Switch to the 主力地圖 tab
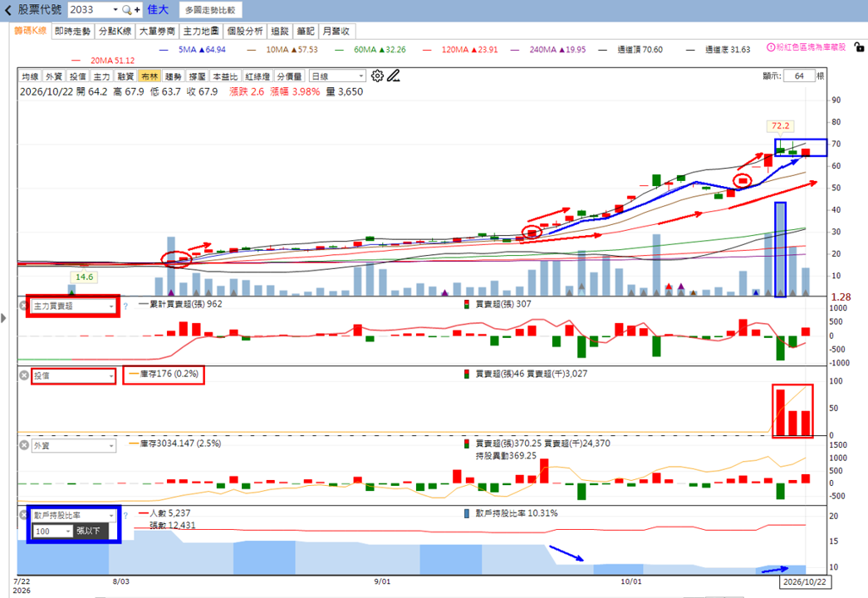Image resolution: width=868 pixels, height=598 pixels. click(201, 31)
